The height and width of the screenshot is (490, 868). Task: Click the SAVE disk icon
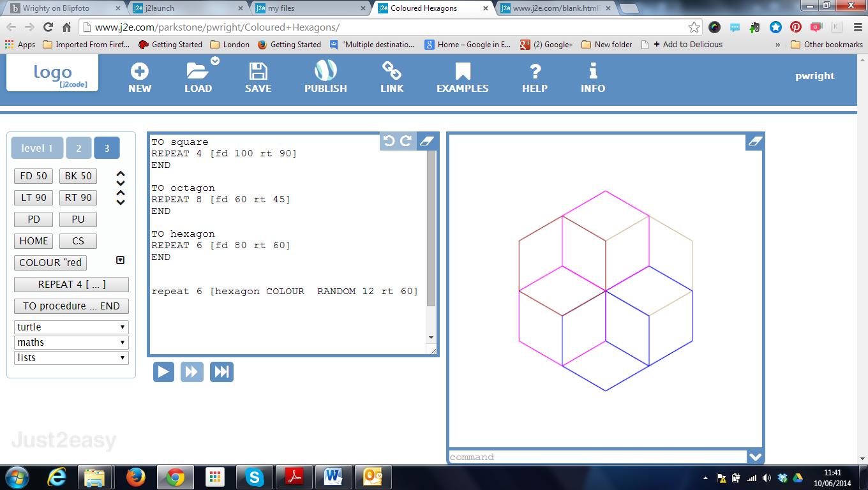tap(258, 71)
